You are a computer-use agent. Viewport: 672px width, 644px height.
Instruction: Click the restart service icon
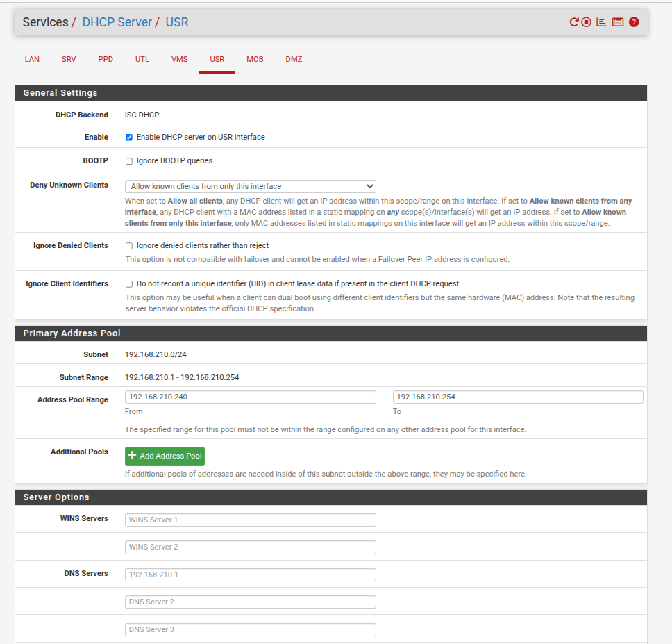[x=574, y=22]
